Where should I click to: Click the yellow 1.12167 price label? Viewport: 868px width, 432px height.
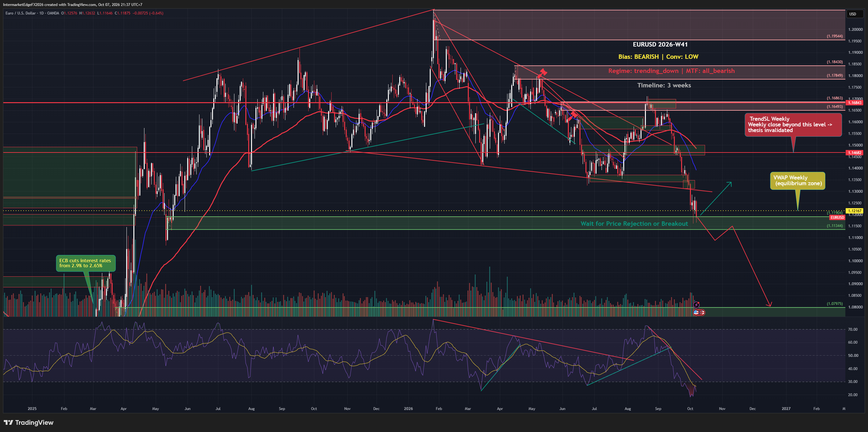coord(855,211)
